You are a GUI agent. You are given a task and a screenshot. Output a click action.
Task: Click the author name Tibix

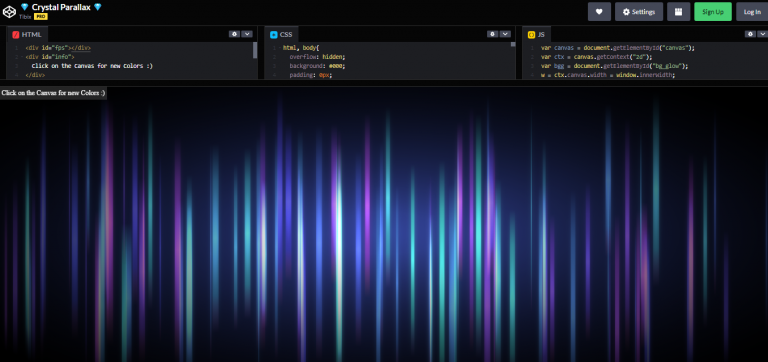25,16
